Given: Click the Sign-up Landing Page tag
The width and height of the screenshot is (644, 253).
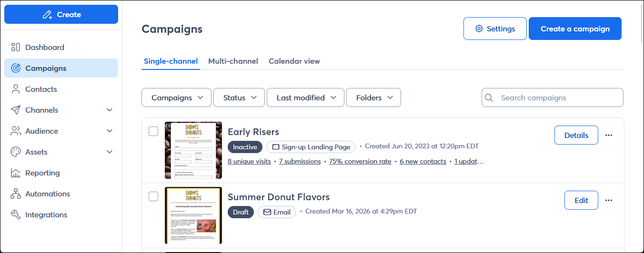Looking at the screenshot, I should pyautogui.click(x=311, y=147).
